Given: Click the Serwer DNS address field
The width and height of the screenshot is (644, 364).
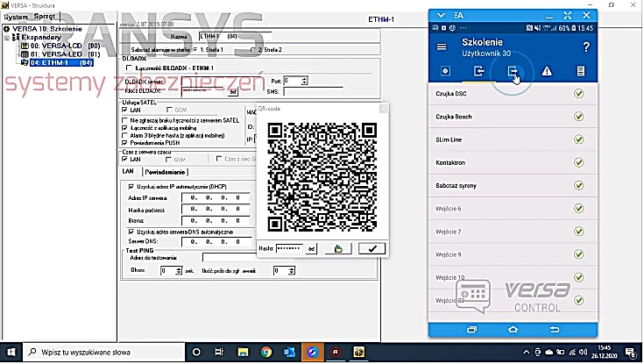Looking at the screenshot, I should click(x=216, y=241).
